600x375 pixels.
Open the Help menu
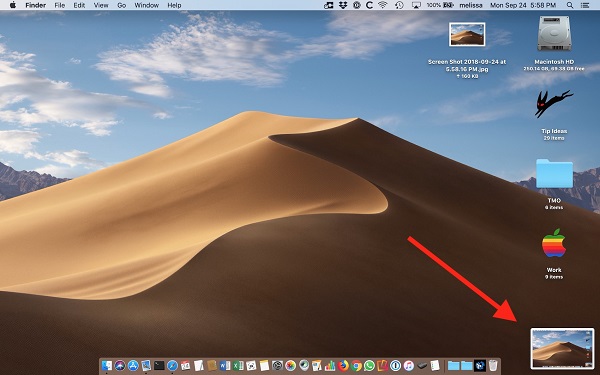174,5
